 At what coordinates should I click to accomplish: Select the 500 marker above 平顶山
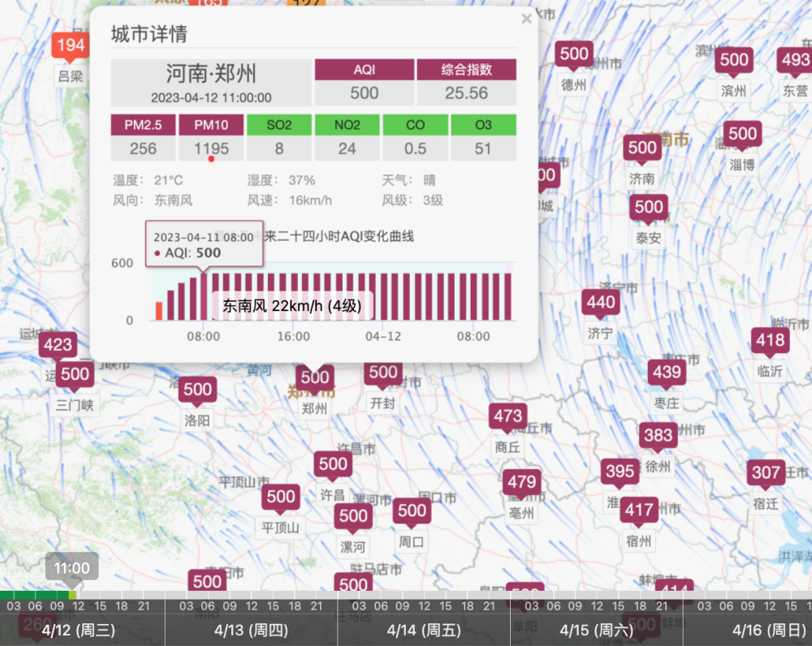coord(281,497)
